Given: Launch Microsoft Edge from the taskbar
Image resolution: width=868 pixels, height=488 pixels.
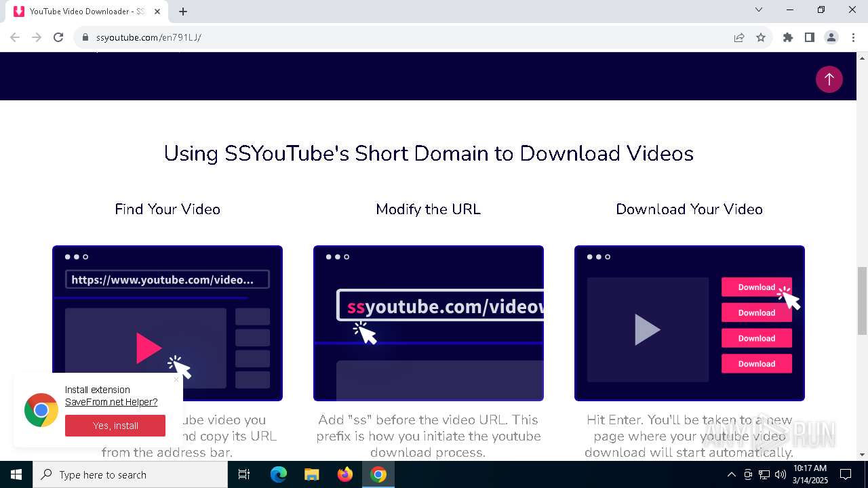Looking at the screenshot, I should [x=279, y=474].
